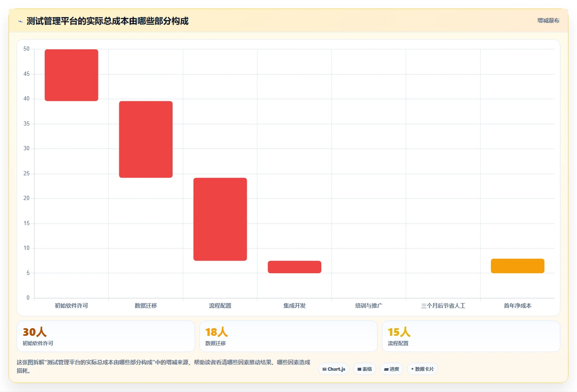This screenshot has height=392, width=577.
Task: Open the 18人 数据迁移 data card
Action: 288,336
